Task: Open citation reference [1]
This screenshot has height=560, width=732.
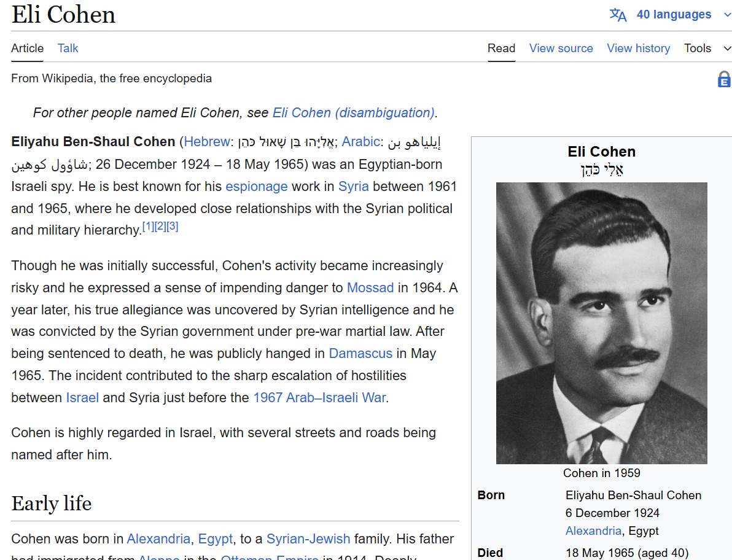Action: click(x=148, y=227)
